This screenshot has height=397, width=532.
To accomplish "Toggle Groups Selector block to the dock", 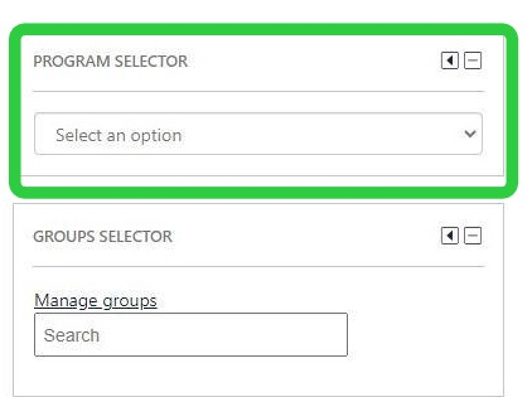I will click(449, 236).
